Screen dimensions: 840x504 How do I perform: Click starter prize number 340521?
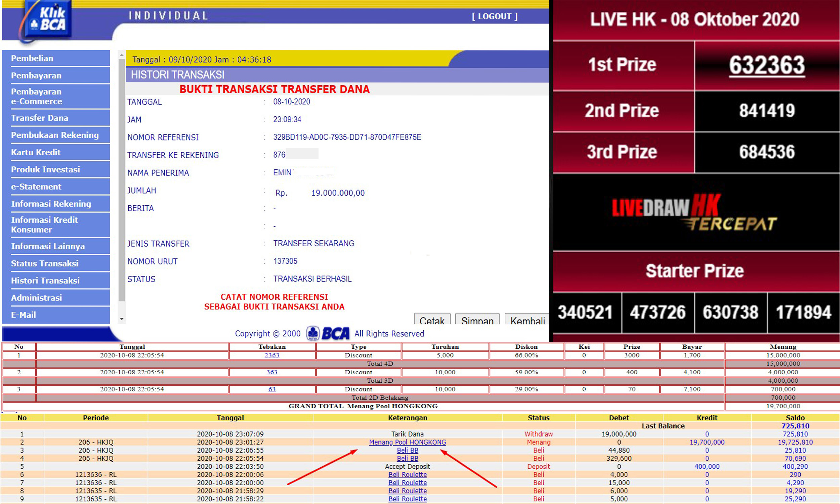(x=585, y=312)
